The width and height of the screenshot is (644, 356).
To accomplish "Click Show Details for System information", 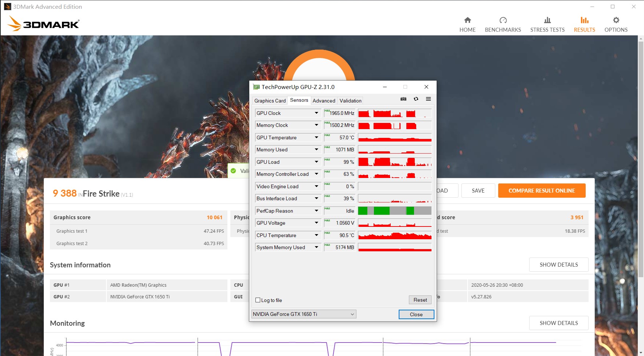I will 558,265.
